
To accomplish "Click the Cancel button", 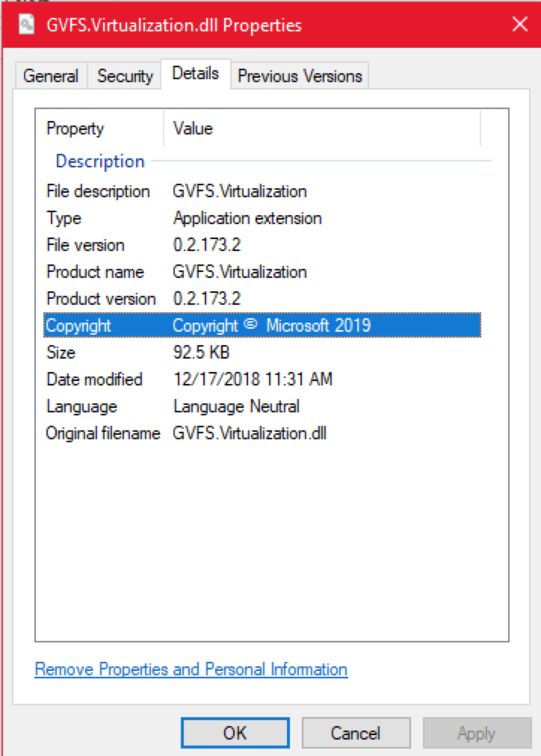I will pos(356,733).
